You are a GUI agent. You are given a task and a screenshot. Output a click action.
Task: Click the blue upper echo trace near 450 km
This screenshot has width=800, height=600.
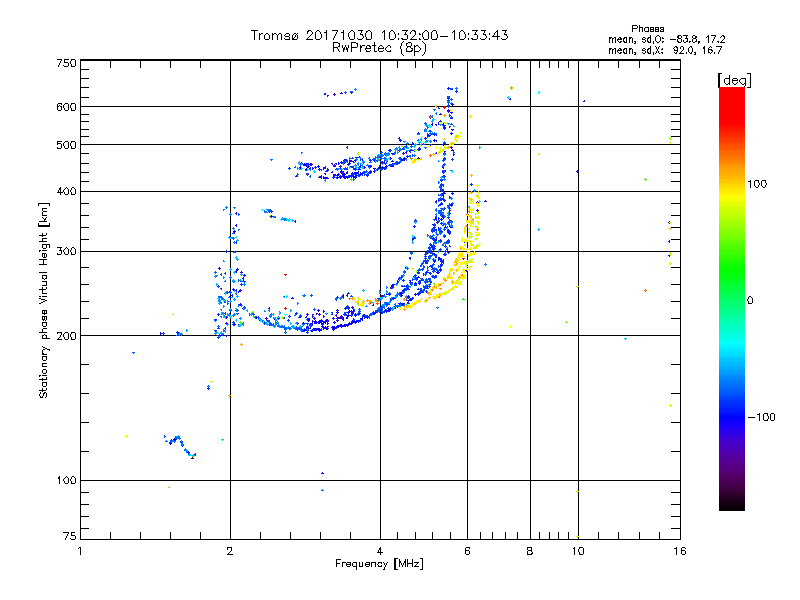352,167
